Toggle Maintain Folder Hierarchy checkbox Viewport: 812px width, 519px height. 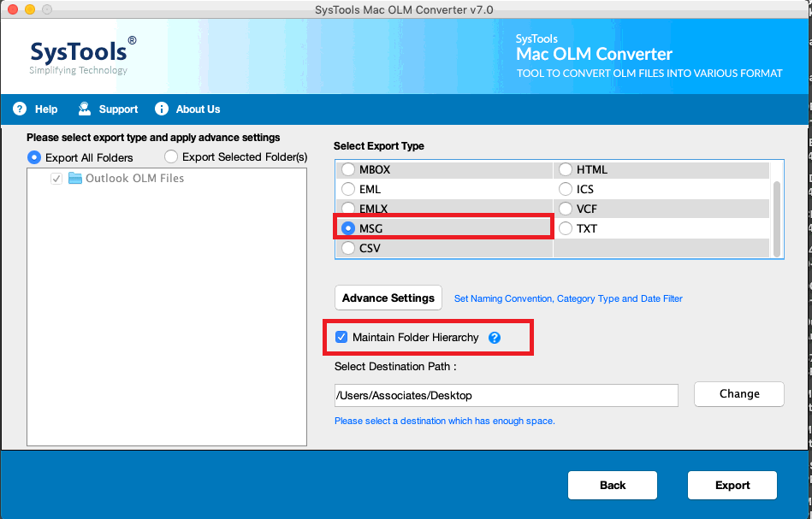pyautogui.click(x=341, y=338)
